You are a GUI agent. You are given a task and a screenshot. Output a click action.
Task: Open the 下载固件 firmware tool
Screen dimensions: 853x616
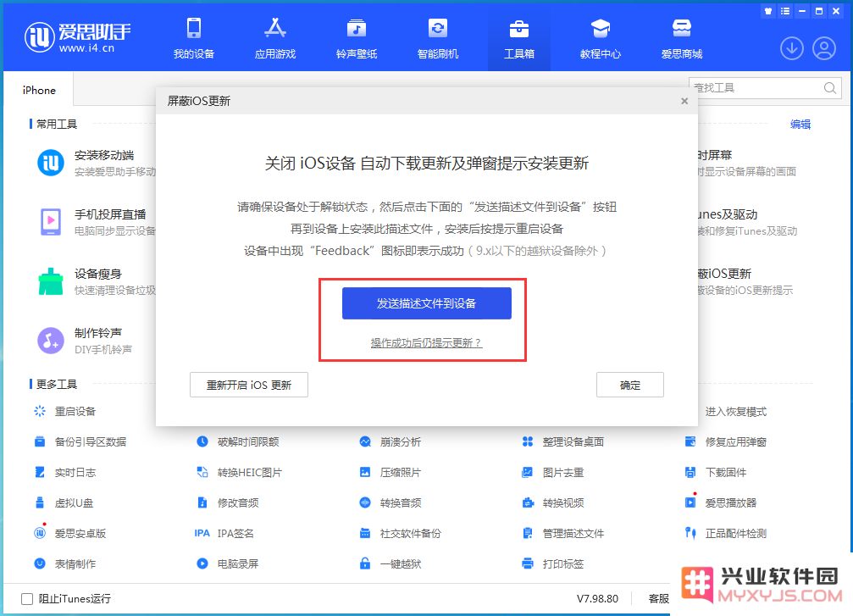tap(716, 472)
